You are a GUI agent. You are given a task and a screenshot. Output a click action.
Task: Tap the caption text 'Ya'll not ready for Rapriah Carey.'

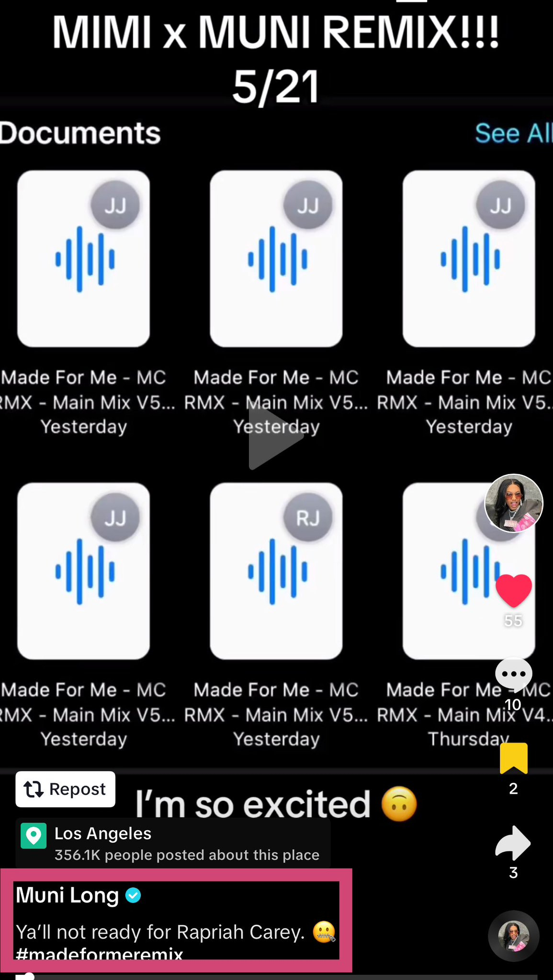pos(160,932)
